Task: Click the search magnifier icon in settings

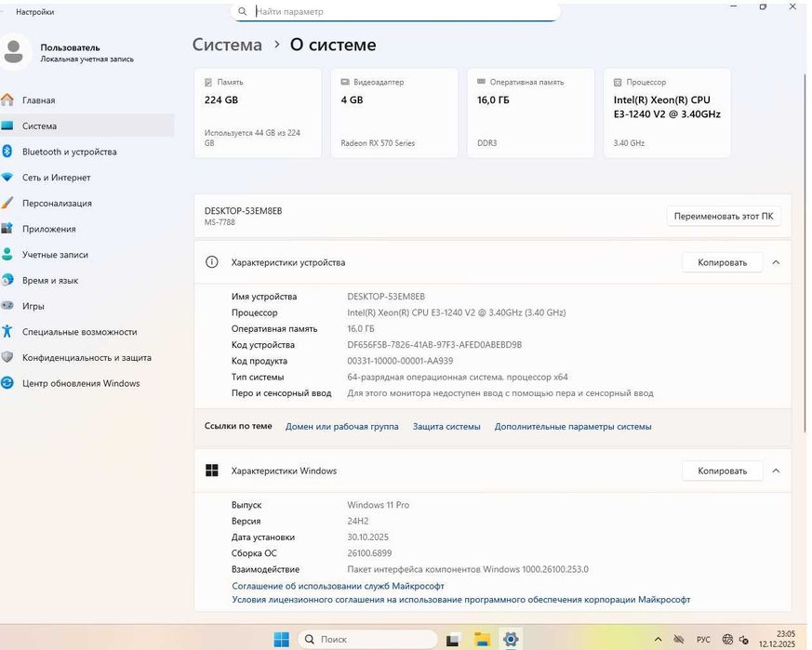Action: [243, 11]
